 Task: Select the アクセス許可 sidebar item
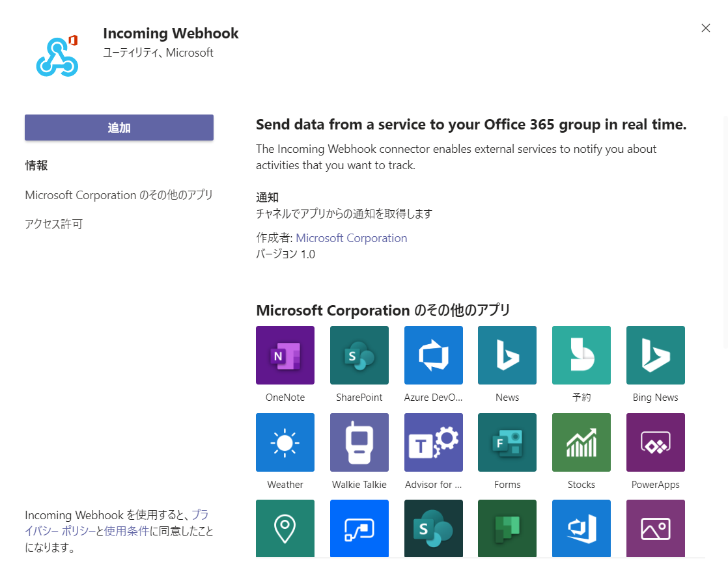pos(54,224)
